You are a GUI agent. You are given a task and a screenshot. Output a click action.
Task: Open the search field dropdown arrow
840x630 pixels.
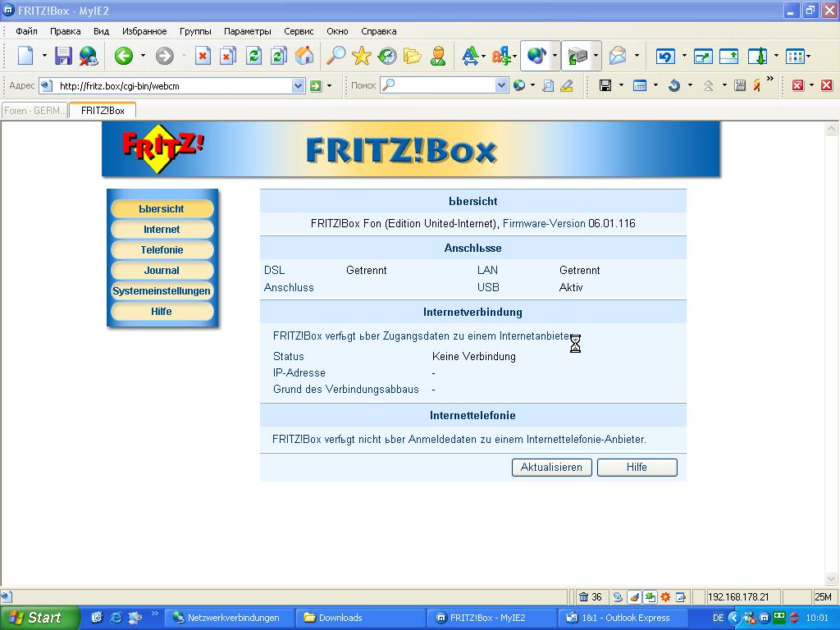click(x=501, y=85)
